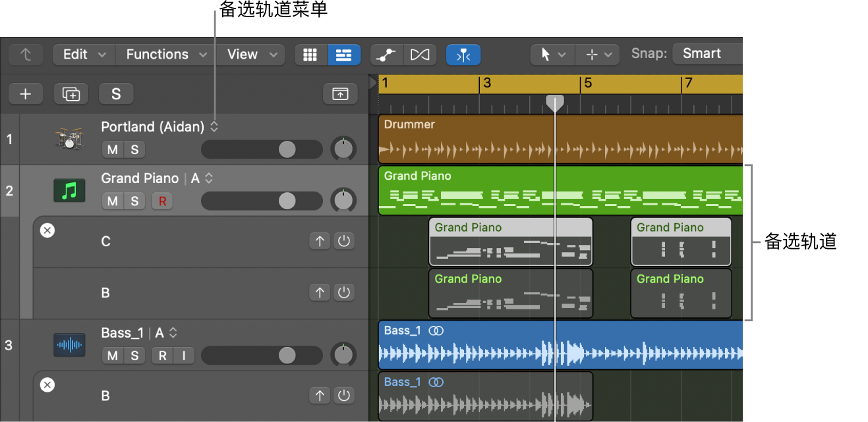
Task: Open the crosshair secondary tool menu
Action: point(597,55)
